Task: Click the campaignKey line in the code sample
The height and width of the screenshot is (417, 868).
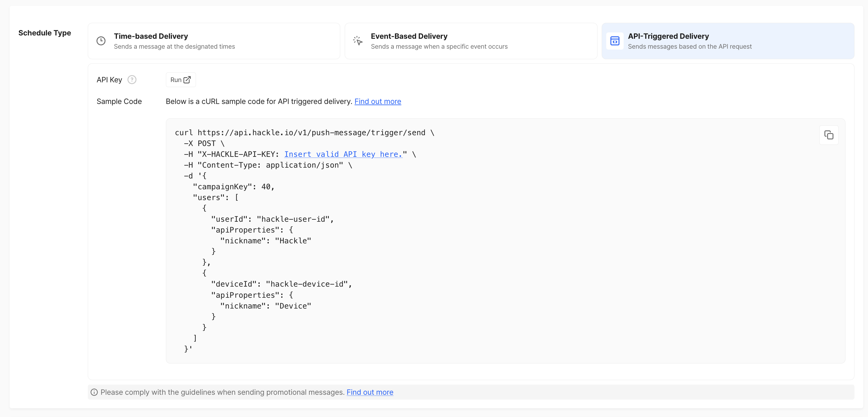Action: [234, 187]
